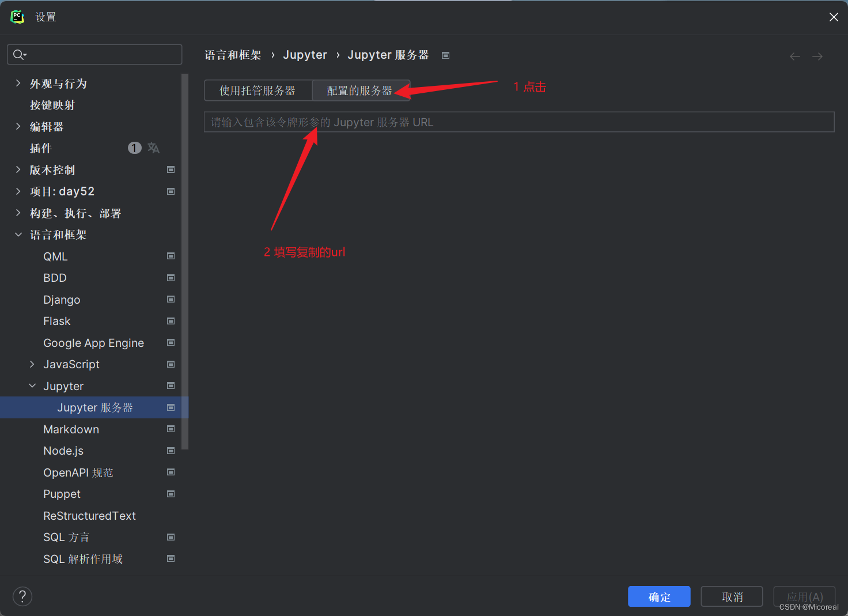Select OpenAPI 规范 in settings tree

click(x=78, y=473)
